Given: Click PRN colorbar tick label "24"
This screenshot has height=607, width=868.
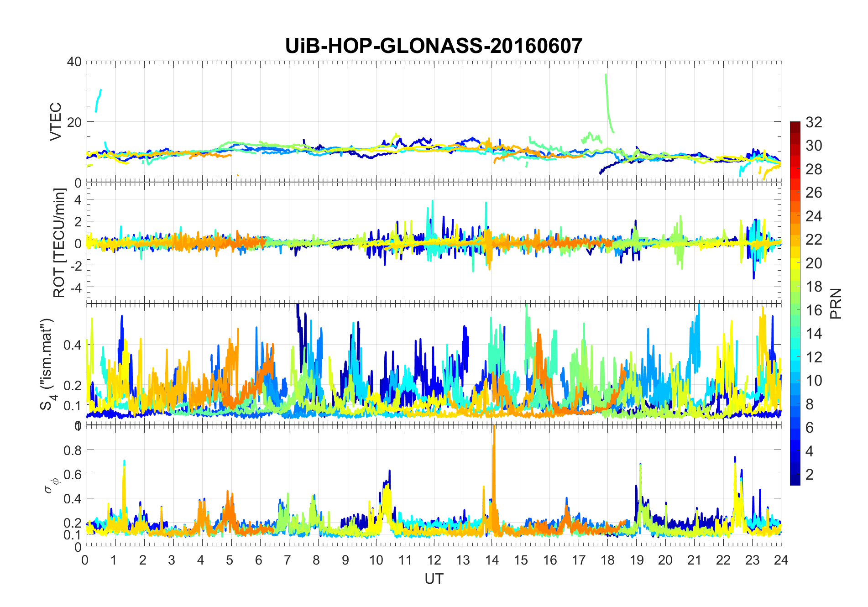Looking at the screenshot, I should click(x=814, y=216).
